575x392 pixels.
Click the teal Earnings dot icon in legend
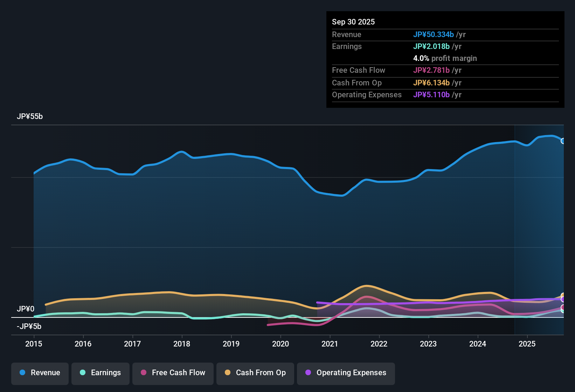coord(82,373)
